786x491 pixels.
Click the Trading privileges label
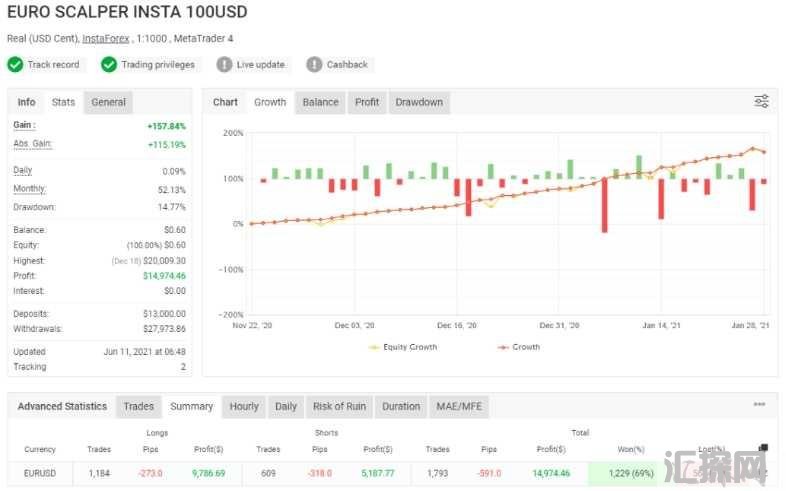click(158, 65)
